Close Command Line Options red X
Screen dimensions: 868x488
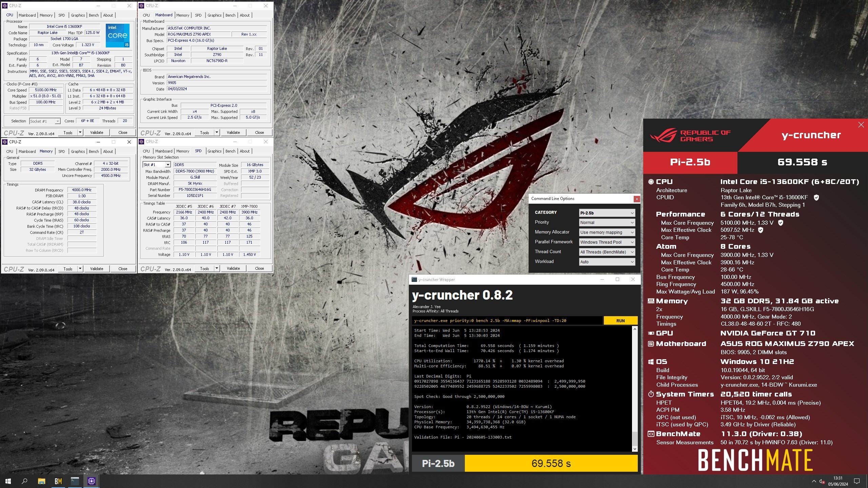pyautogui.click(x=637, y=199)
